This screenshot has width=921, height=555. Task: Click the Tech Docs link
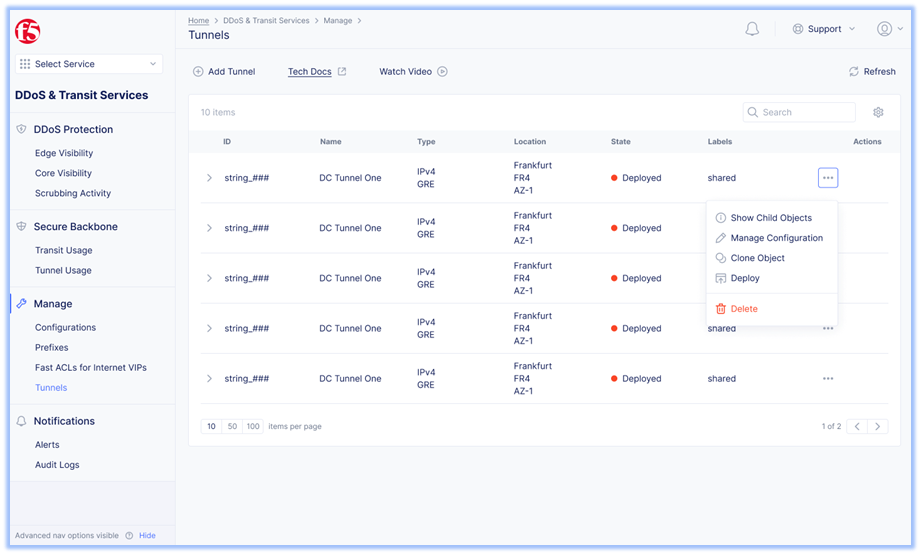point(310,72)
